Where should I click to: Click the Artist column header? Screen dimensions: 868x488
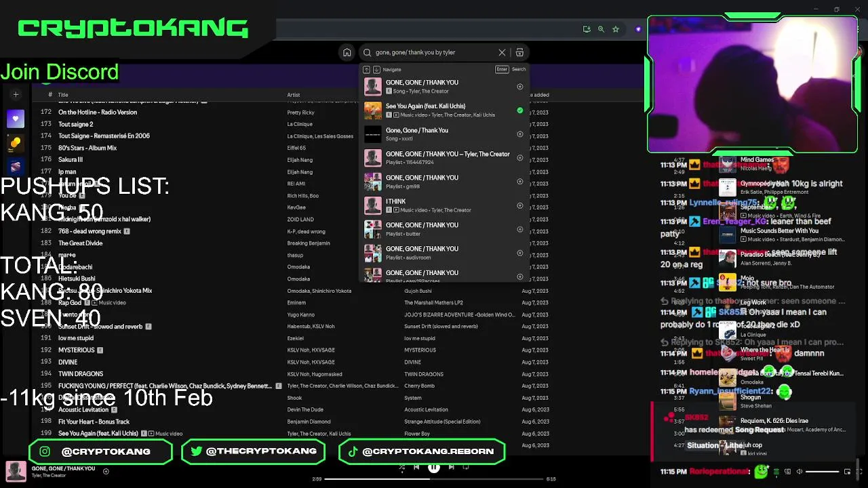coord(294,95)
